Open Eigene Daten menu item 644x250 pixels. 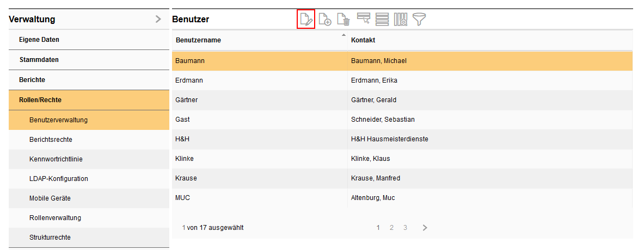click(x=39, y=40)
